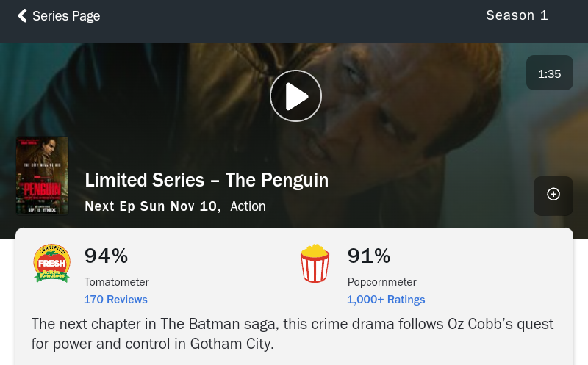Click the 1:35 trailer duration badge
588x365 pixels.
click(549, 73)
